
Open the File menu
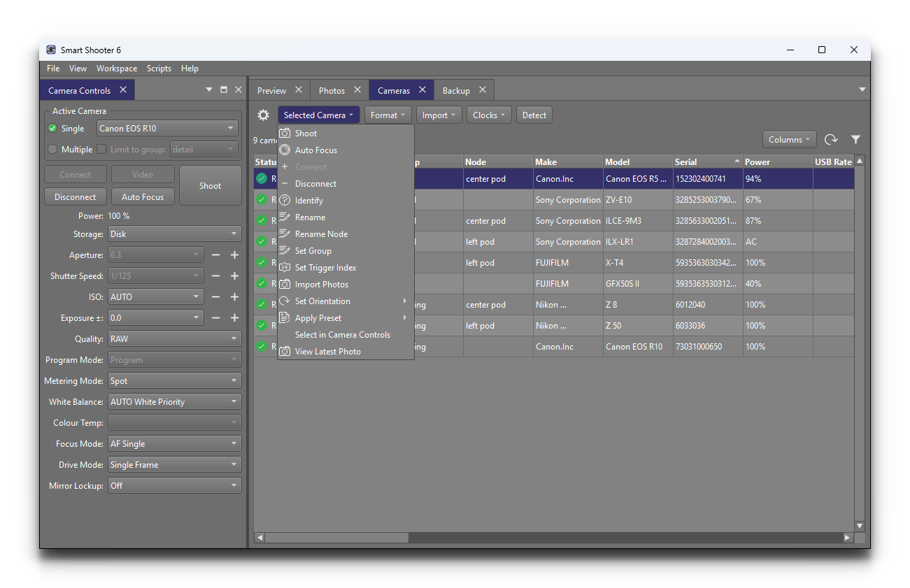pos(53,69)
